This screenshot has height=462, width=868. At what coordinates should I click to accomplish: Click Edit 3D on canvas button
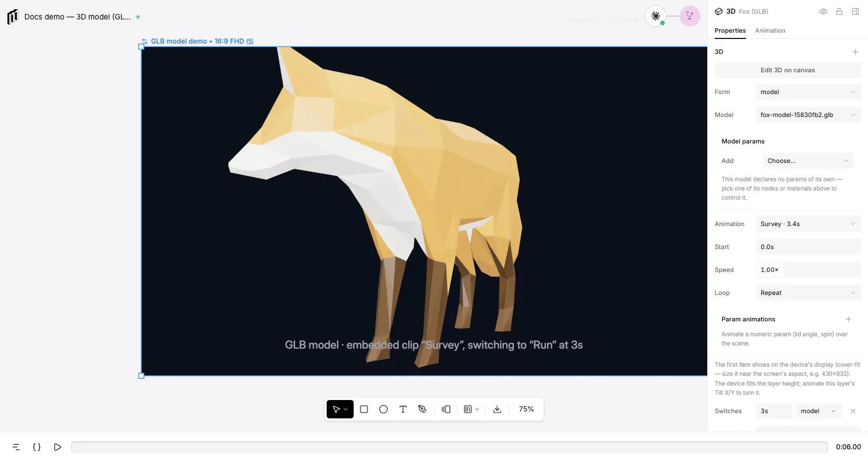coord(788,70)
